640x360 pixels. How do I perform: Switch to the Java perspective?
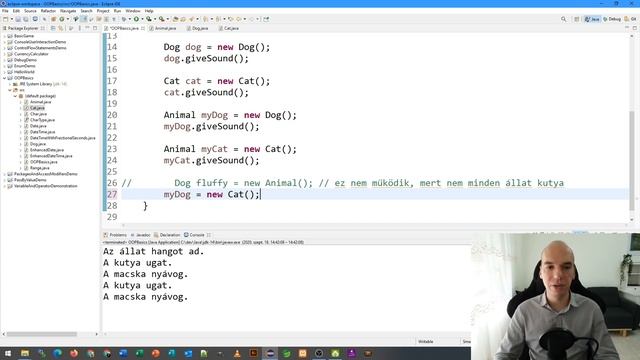coord(592,19)
